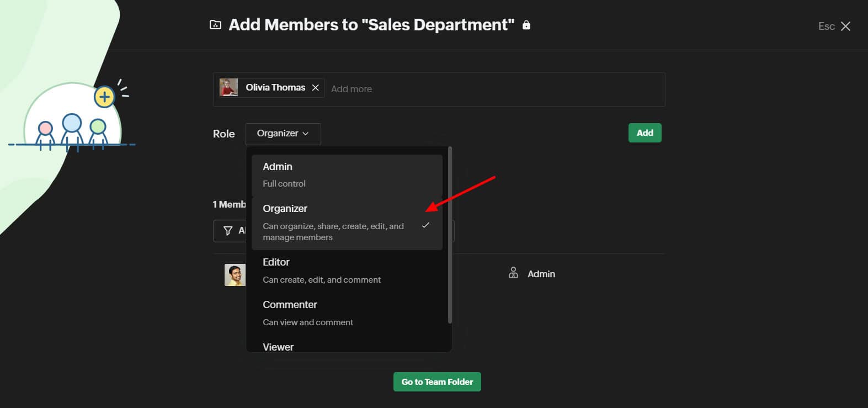
Task: Close the dialog with the Esc X
Action: (845, 26)
